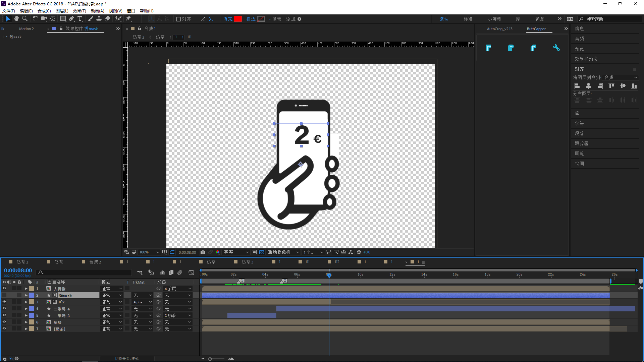Click the red 填充 fill color swatch
Viewport: 644px width, 362px height.
point(238,19)
